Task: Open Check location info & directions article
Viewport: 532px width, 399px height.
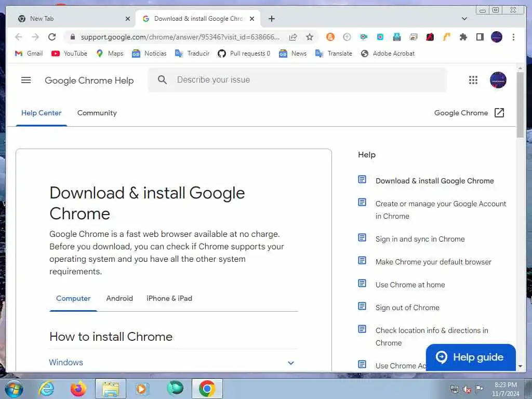Action: coord(432,337)
